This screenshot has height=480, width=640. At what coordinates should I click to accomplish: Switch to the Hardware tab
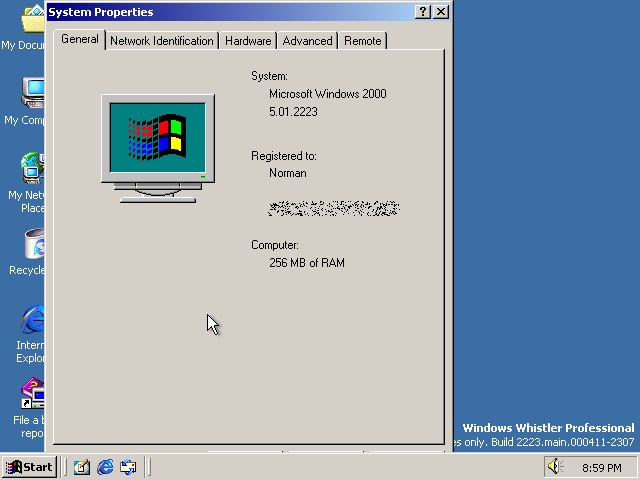coord(247,41)
